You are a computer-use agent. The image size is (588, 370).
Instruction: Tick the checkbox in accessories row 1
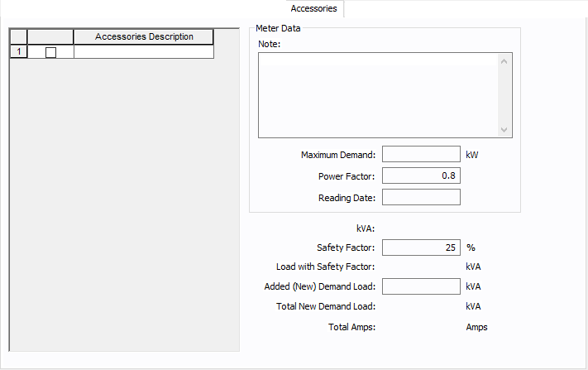tap(50, 52)
